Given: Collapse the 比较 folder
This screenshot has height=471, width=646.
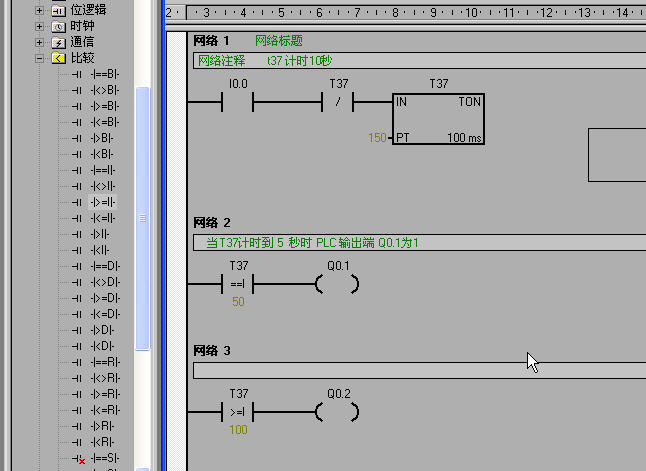Looking at the screenshot, I should coord(41,58).
